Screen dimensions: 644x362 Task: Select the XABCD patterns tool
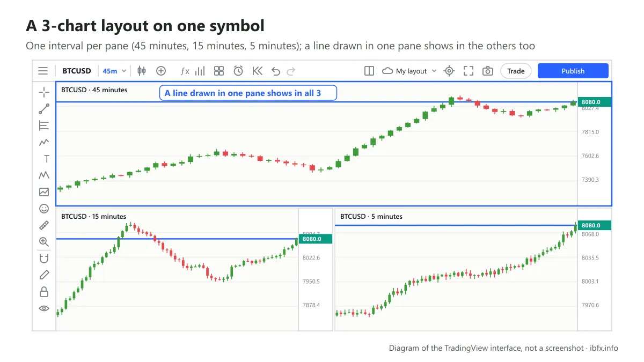44,175
